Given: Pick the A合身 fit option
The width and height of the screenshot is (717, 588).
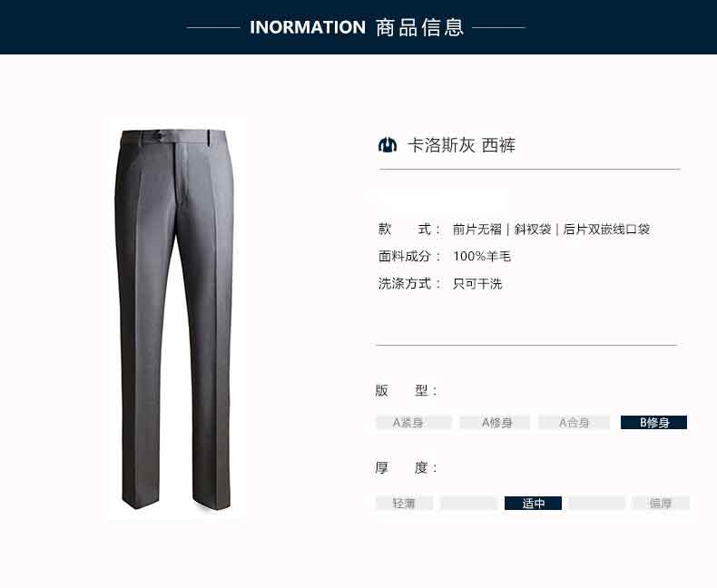Looking at the screenshot, I should (574, 422).
